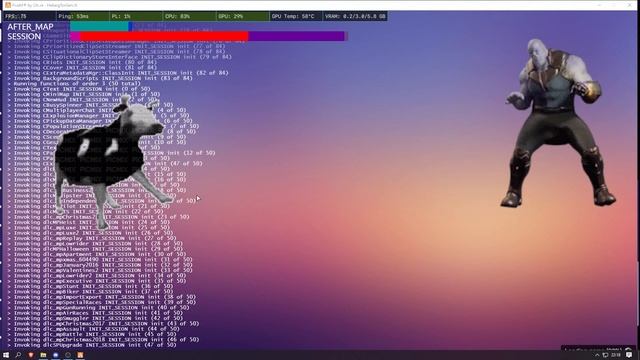The height and width of the screenshot is (360, 640).
Task: Open the network tray icon
Action: [x=605, y=355]
